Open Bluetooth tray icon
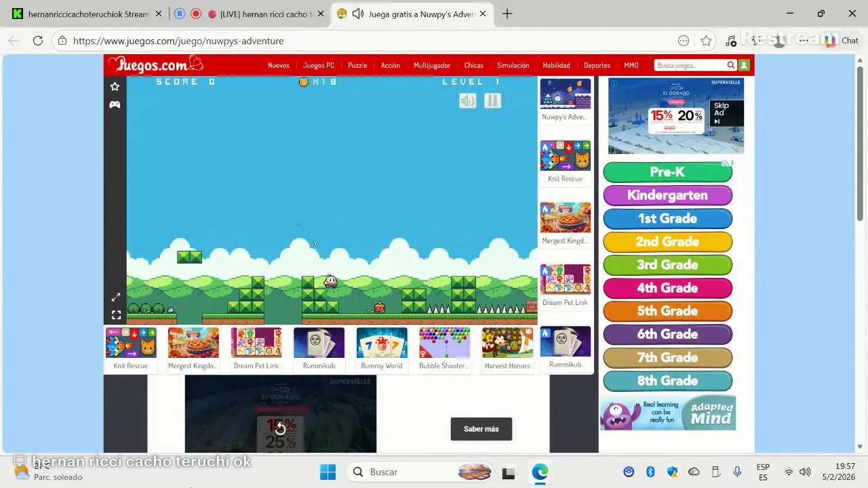Viewport: 868px width, 488px height. (650, 472)
